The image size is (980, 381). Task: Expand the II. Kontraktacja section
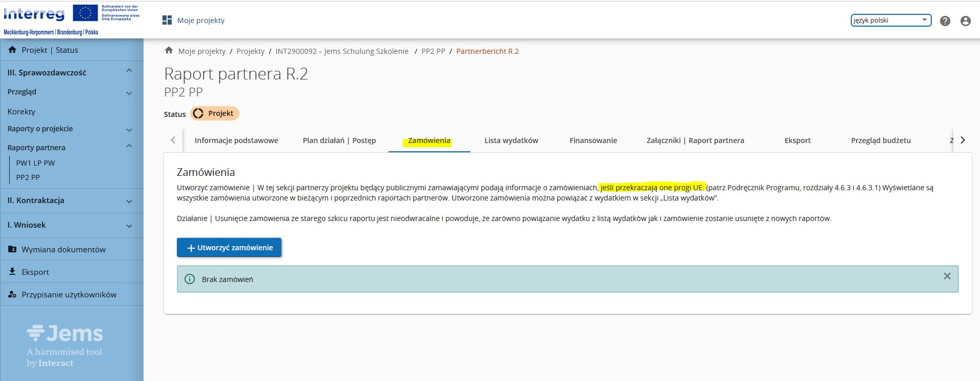tap(129, 202)
